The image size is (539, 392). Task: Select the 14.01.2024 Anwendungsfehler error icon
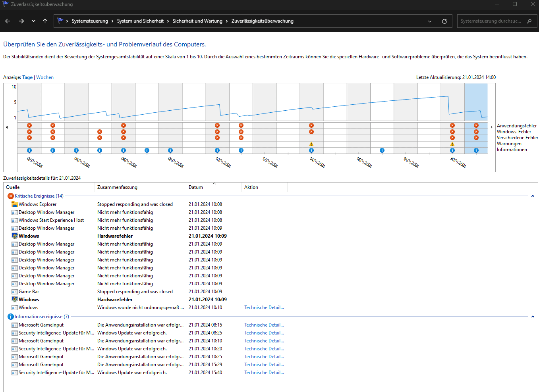point(311,125)
